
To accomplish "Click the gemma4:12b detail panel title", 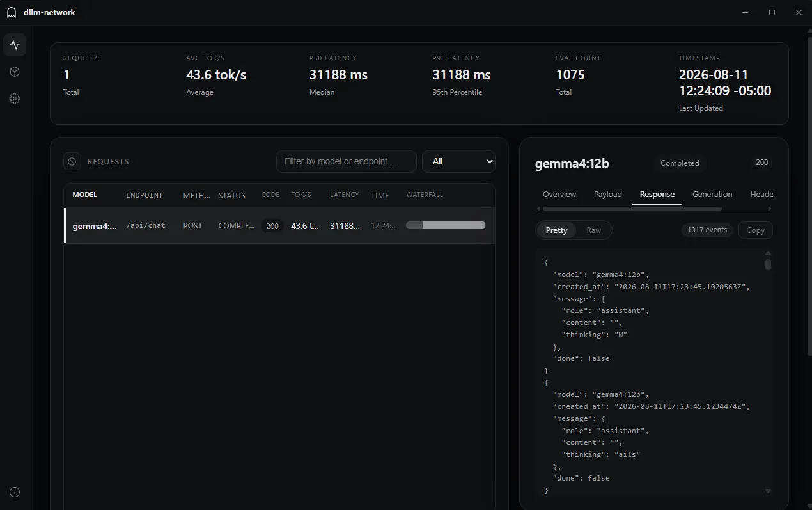I will point(572,163).
